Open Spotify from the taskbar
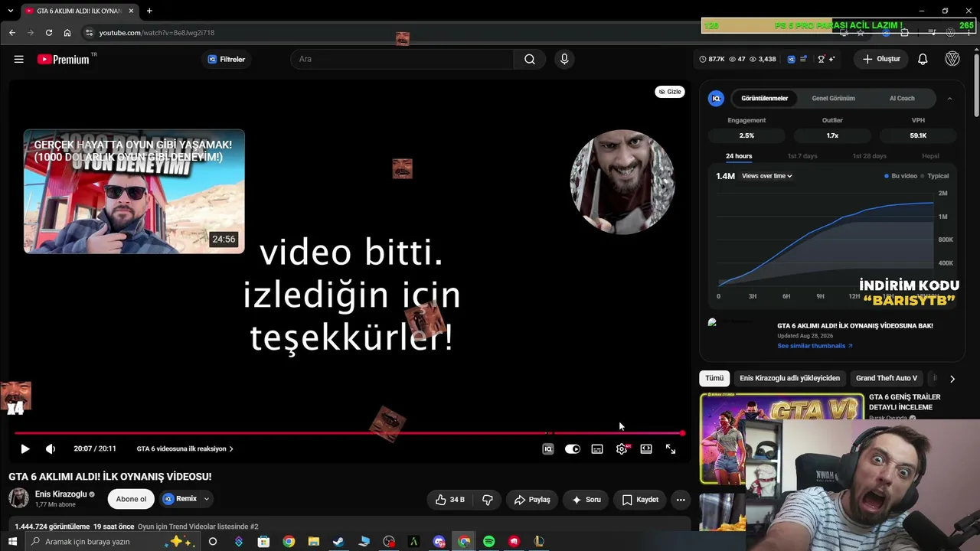Viewport: 980px width, 551px height. pos(489,542)
